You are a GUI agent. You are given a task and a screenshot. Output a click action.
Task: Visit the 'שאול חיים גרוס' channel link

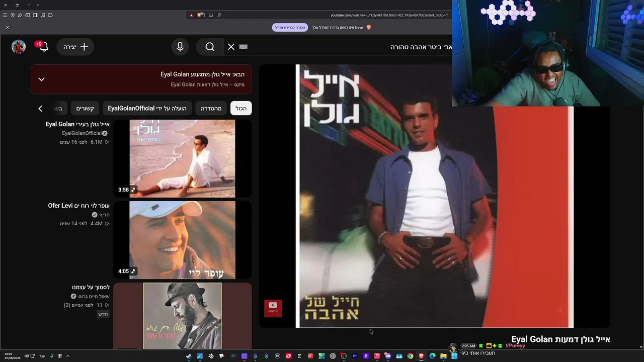(x=94, y=296)
